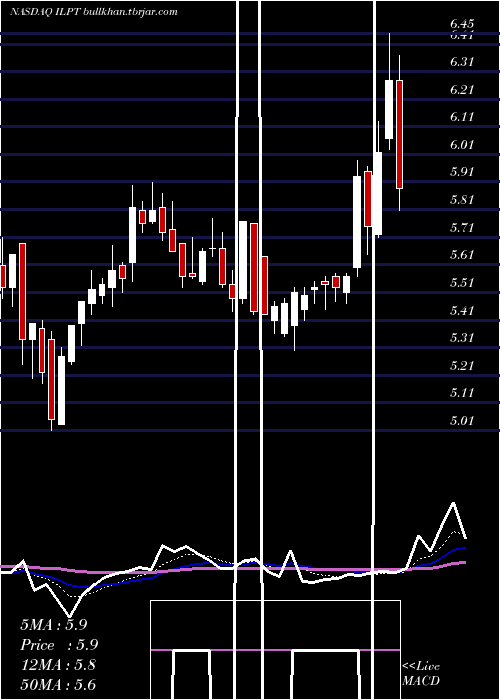Click the 5.41 price axis label
Viewport: 500px width, 700px height.
coord(462,310)
